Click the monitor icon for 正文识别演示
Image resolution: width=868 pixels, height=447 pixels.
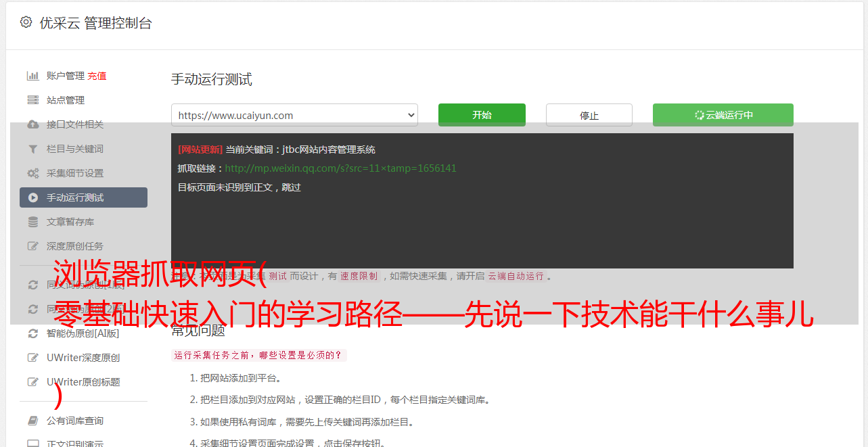point(32,443)
